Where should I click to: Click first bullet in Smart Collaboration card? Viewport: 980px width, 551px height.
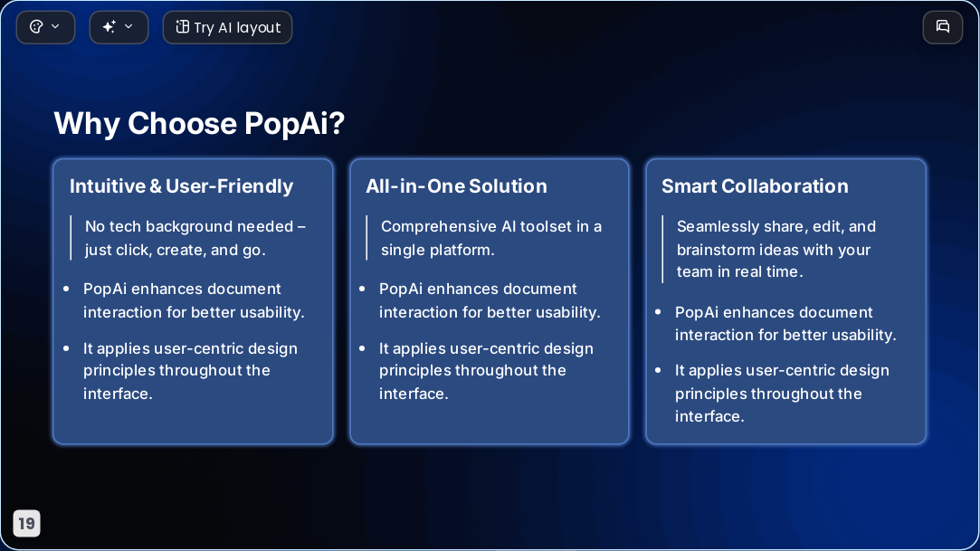coord(785,324)
